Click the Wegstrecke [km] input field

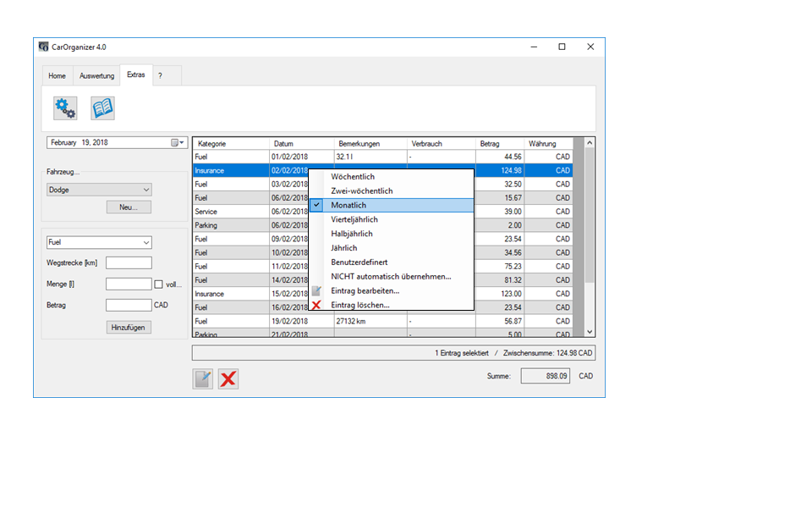click(x=129, y=263)
